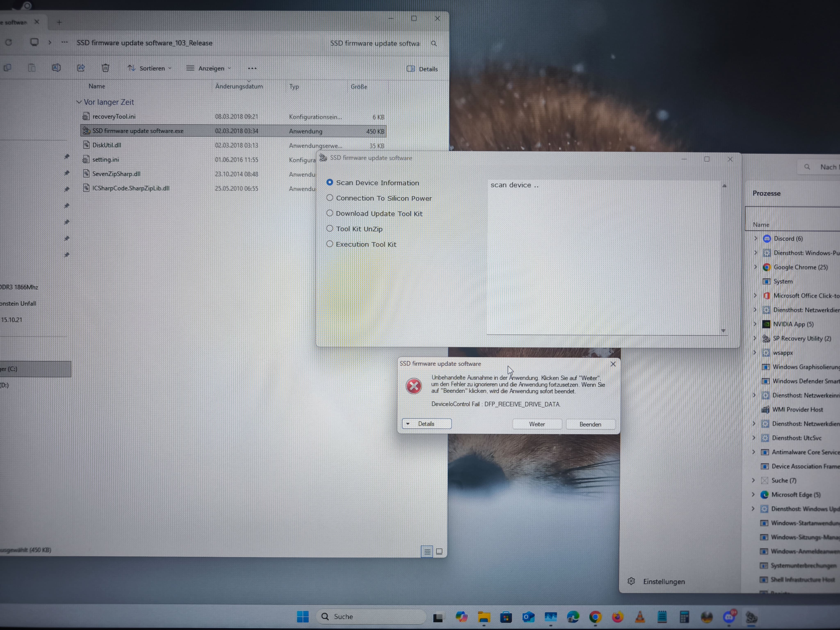Click the share icon in Explorer toolbar
Screen dimensions: 840x630
click(81, 68)
